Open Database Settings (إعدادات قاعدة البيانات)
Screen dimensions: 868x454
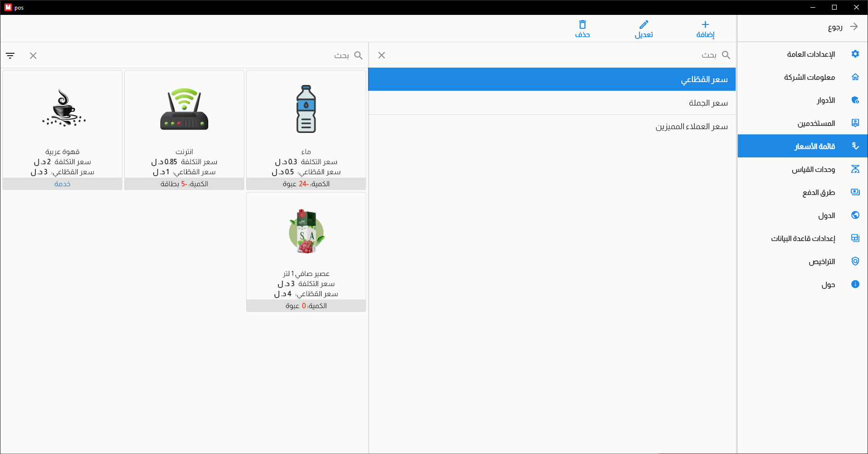point(803,239)
